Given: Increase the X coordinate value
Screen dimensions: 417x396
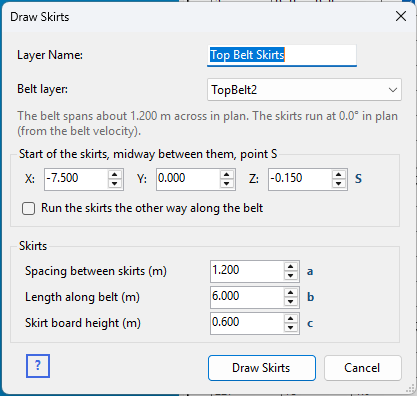Looking at the screenshot, I should (x=115, y=175).
